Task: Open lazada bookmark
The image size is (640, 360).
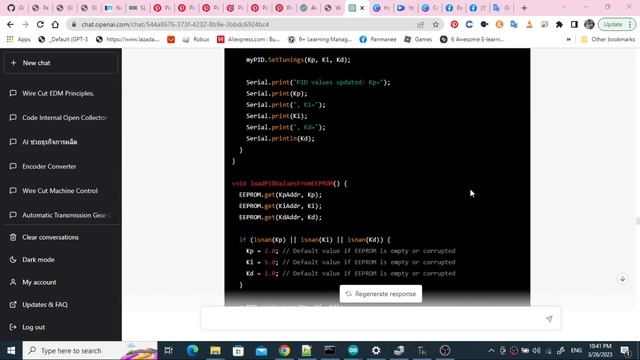Action: pyautogui.click(x=128, y=39)
